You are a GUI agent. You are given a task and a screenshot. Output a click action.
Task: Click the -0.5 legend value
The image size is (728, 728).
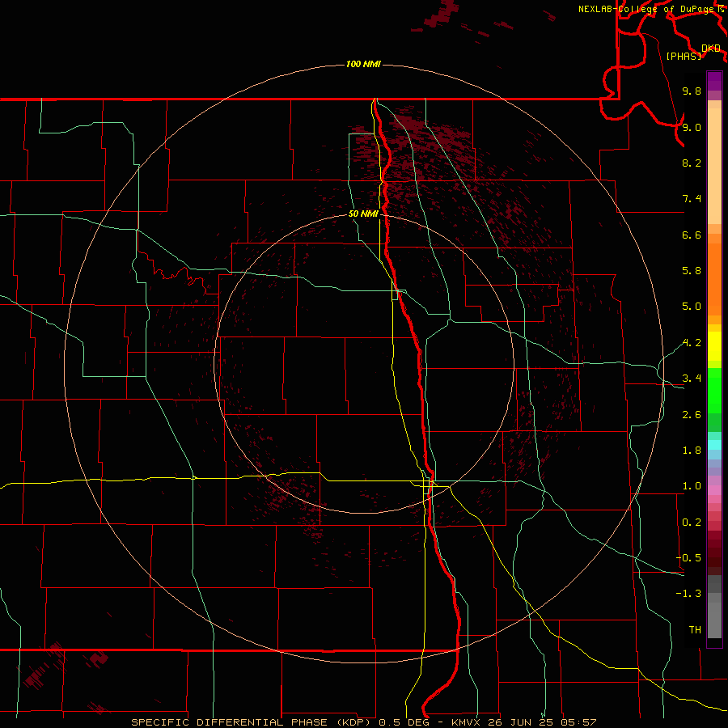(x=688, y=558)
